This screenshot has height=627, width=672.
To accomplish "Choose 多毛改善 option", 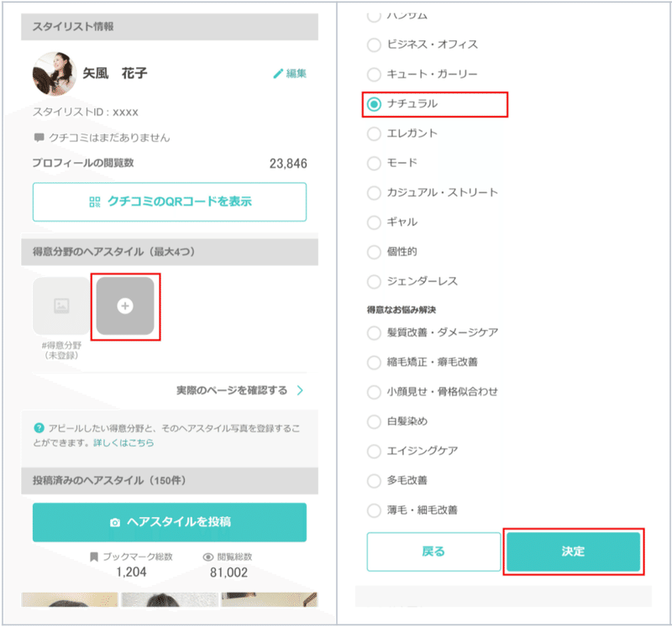I will point(374,480).
